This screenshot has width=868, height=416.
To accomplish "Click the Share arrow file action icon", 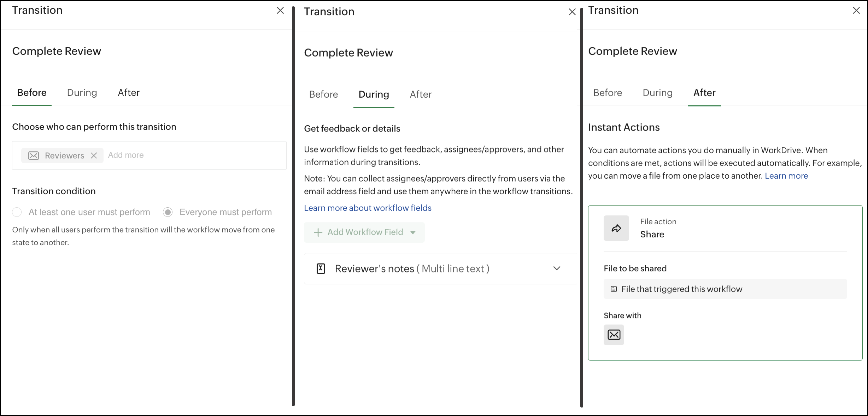I will tap(616, 228).
